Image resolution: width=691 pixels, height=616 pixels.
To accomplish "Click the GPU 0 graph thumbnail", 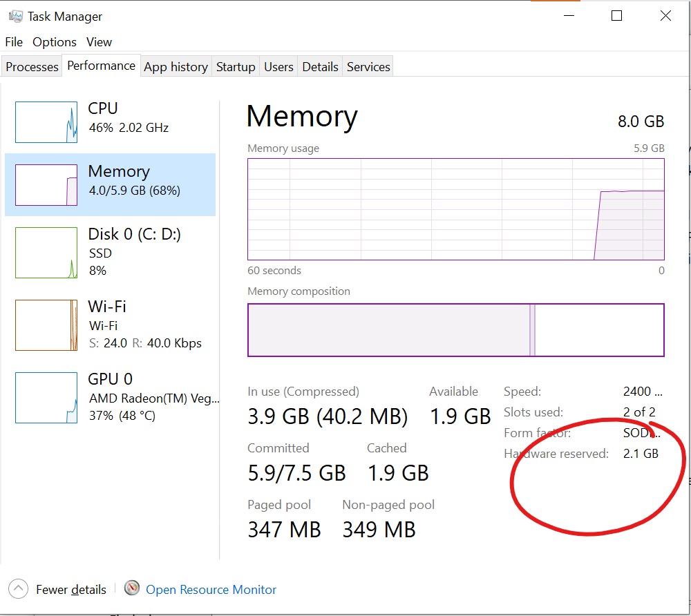I will click(x=46, y=398).
